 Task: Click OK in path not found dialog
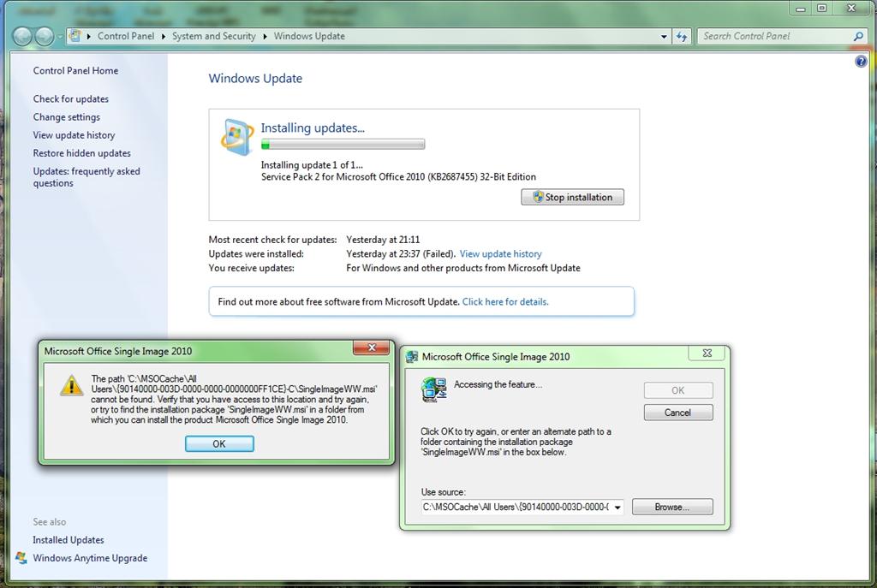[219, 444]
